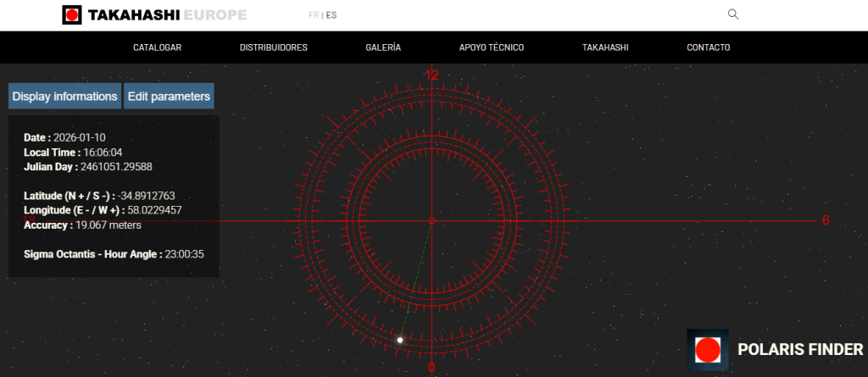The image size is (868, 377).
Task: Click the TAKAHASHI EUROPE wordmark
Action: point(167,15)
